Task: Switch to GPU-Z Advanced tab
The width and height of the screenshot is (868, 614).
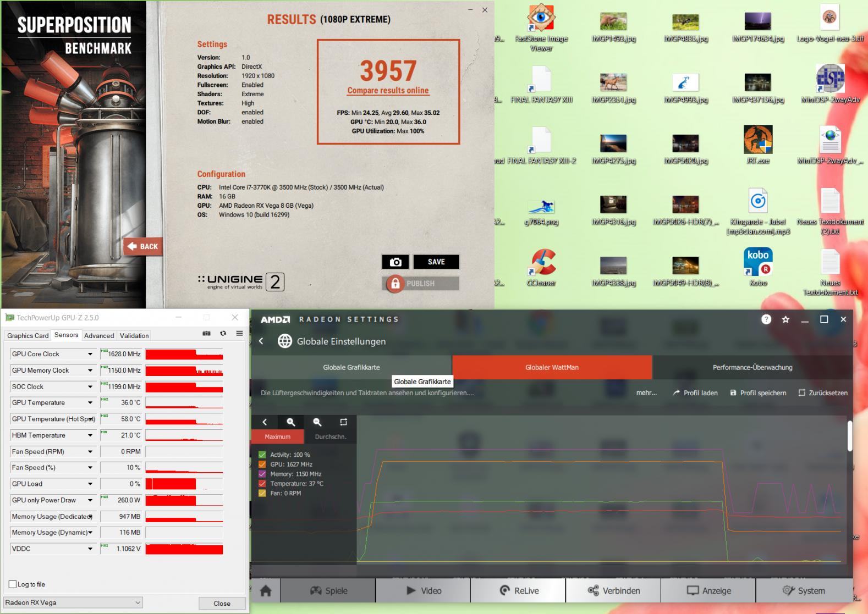Action: click(99, 335)
